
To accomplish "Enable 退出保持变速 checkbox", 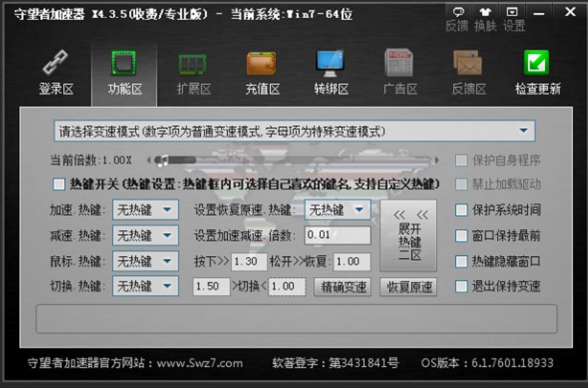I will (x=461, y=286).
